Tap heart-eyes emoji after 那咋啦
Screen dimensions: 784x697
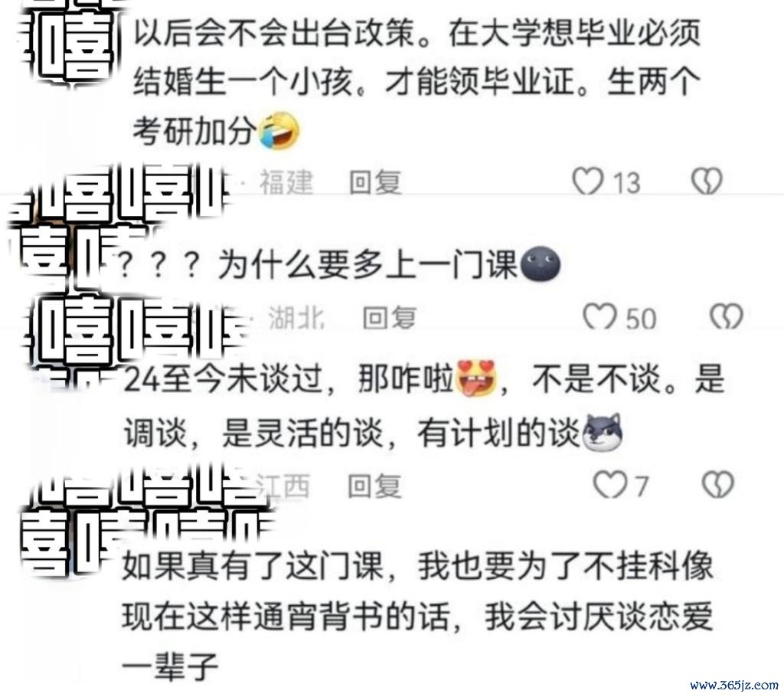click(x=476, y=378)
